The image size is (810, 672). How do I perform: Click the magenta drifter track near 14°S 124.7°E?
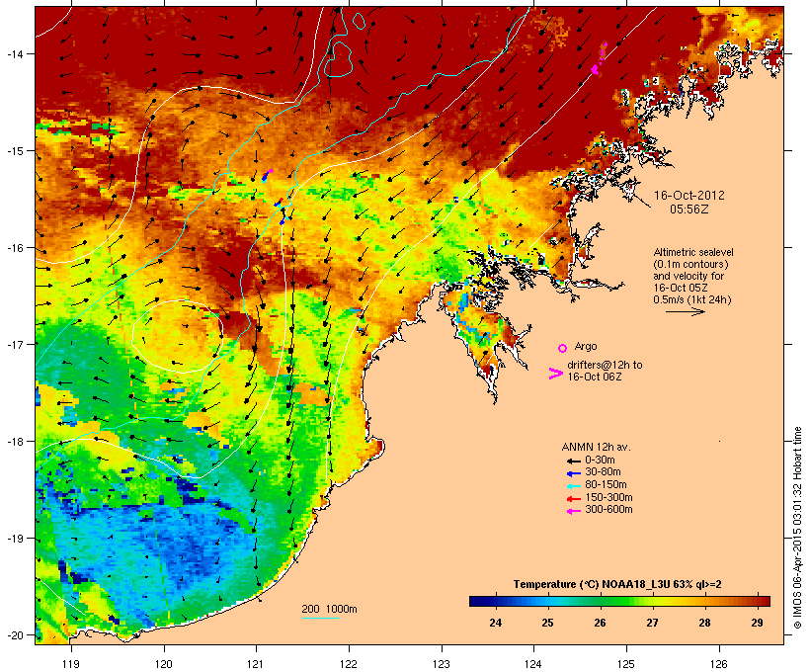[599, 59]
